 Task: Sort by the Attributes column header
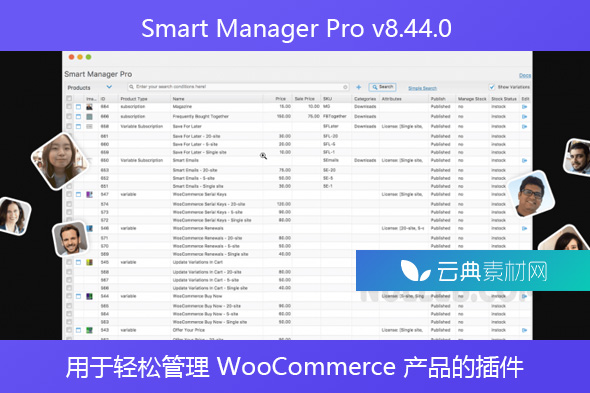click(392, 99)
